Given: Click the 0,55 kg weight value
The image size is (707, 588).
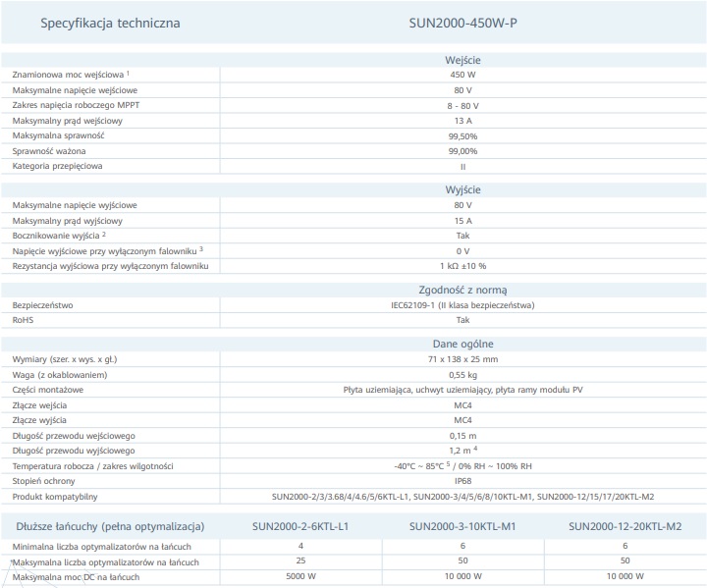Looking at the screenshot, I should (462, 375).
